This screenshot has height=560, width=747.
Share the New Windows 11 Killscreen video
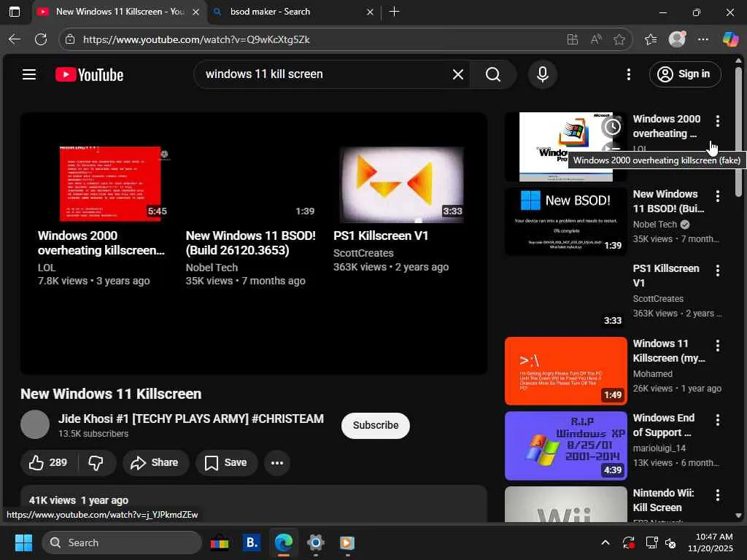click(x=155, y=462)
